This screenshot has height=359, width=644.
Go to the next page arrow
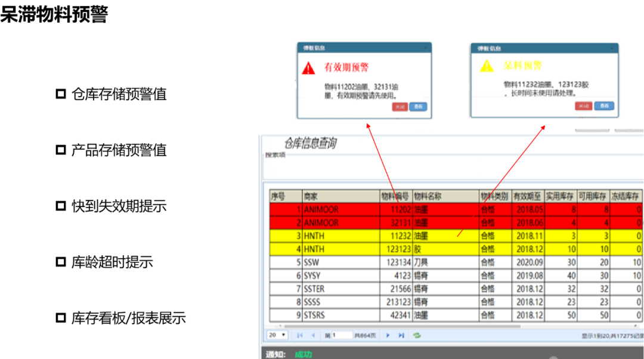point(388,336)
